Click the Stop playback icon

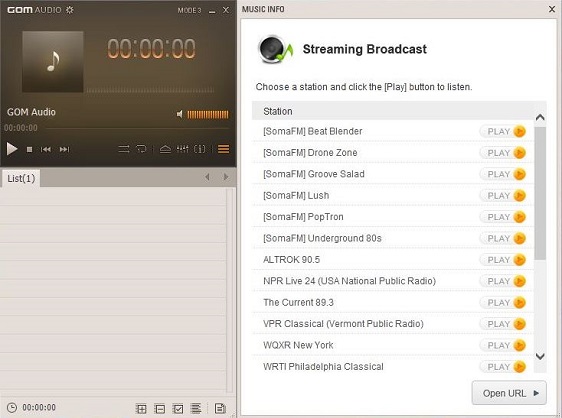pos(29,149)
